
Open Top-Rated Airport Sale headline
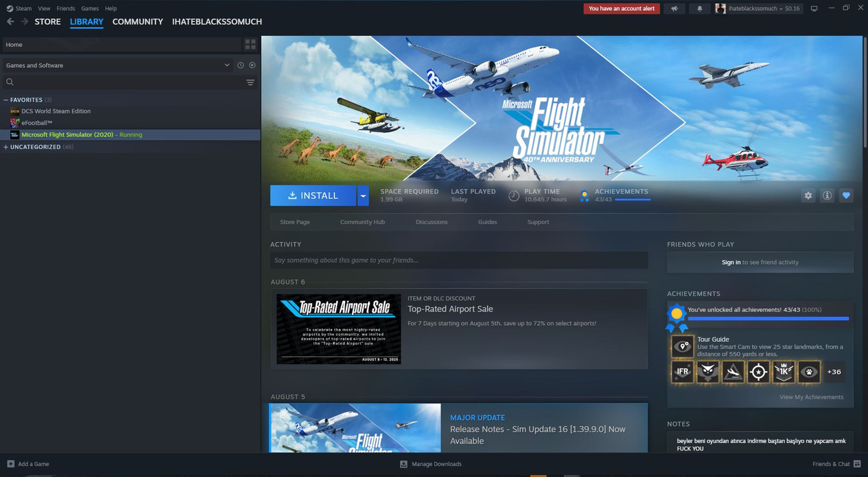point(450,309)
